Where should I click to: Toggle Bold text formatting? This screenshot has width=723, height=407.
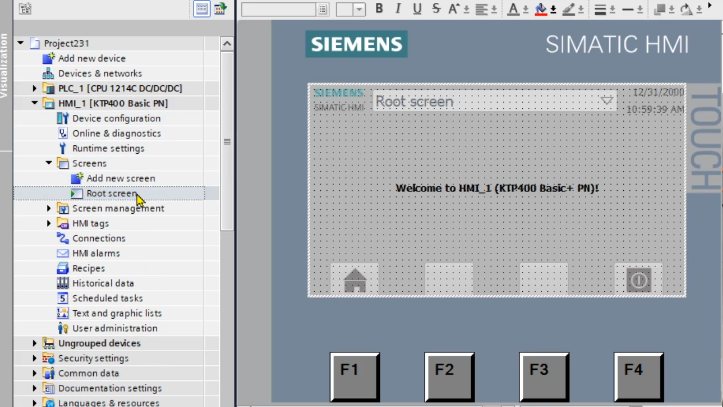tap(379, 8)
